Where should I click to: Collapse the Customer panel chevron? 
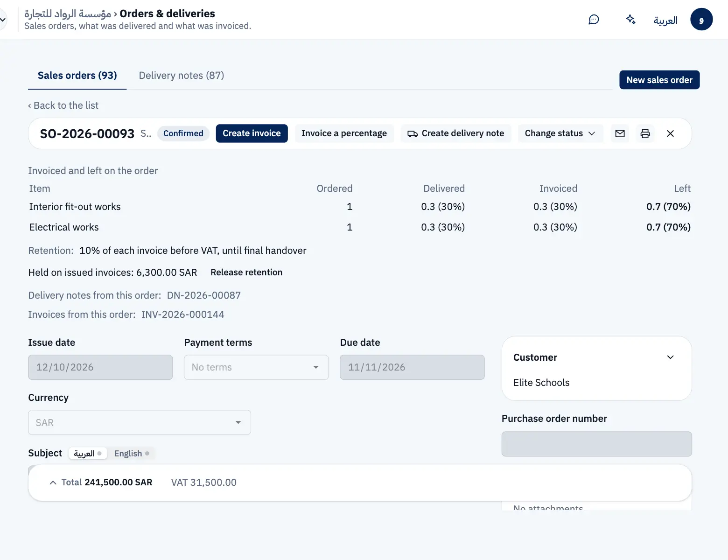coord(670,357)
